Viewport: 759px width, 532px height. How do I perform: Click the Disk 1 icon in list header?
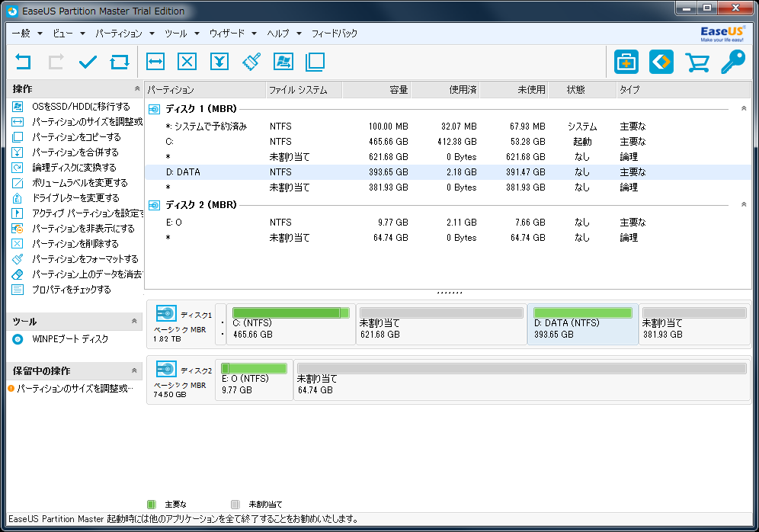click(x=154, y=109)
